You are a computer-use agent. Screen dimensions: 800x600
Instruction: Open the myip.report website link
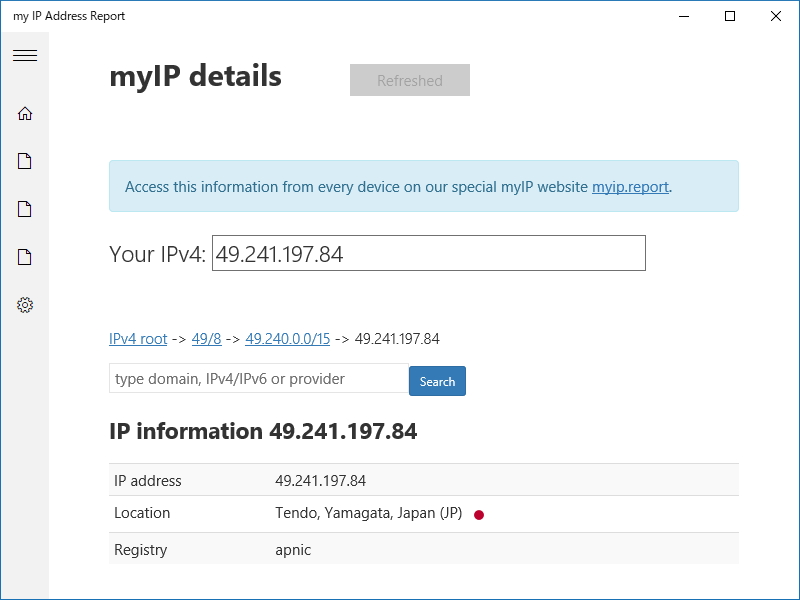630,187
